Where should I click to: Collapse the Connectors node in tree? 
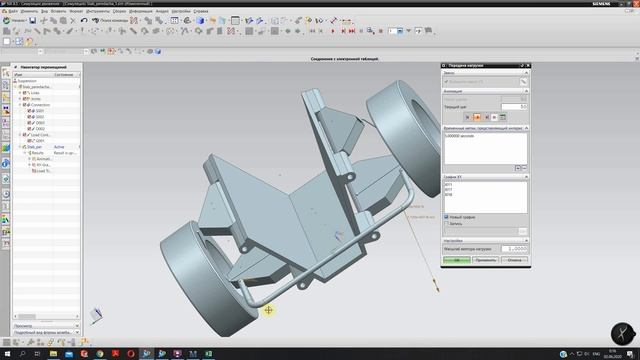(x=20, y=105)
